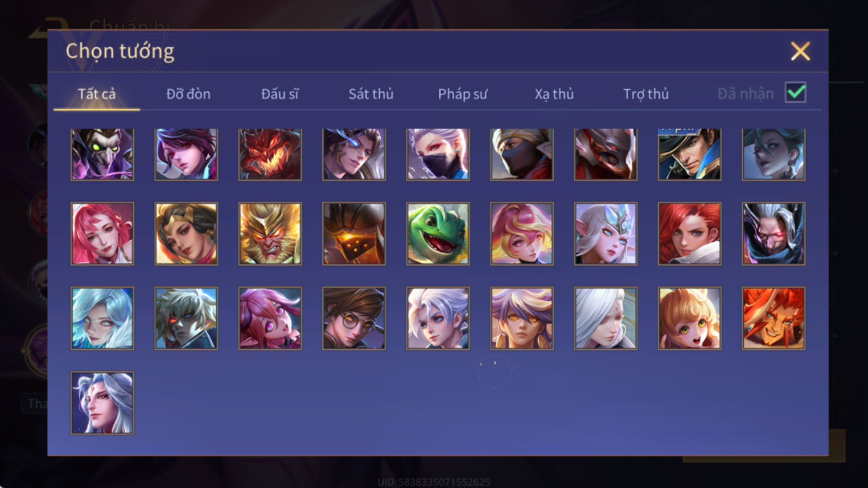Select the armored hero with dice helmet
The width and height of the screenshot is (868, 488).
[354, 234]
